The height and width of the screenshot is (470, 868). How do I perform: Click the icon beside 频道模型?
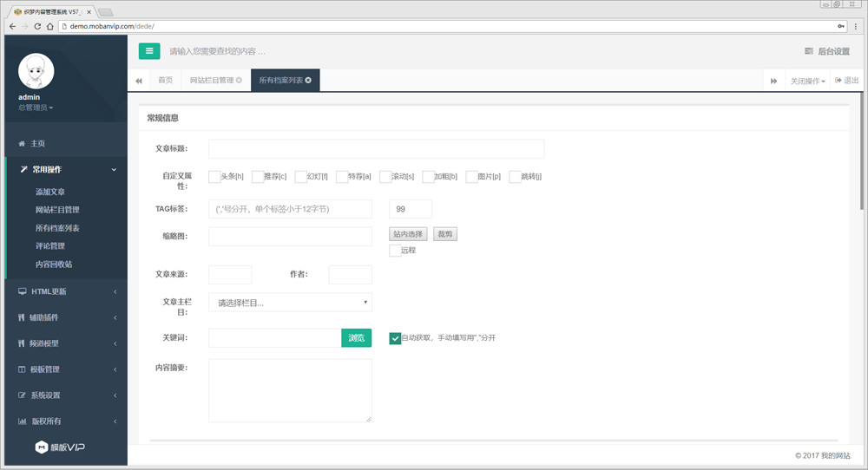point(22,343)
